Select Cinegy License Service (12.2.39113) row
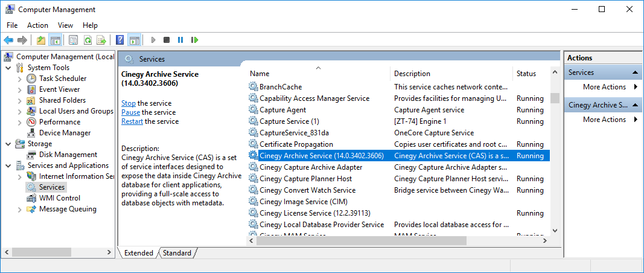644x273 pixels. (x=399, y=213)
